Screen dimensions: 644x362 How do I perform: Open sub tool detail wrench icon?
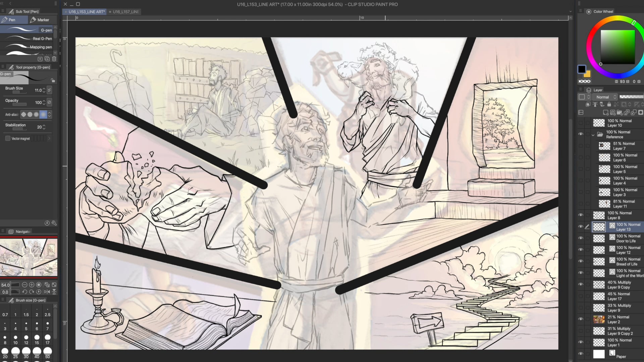point(54,223)
